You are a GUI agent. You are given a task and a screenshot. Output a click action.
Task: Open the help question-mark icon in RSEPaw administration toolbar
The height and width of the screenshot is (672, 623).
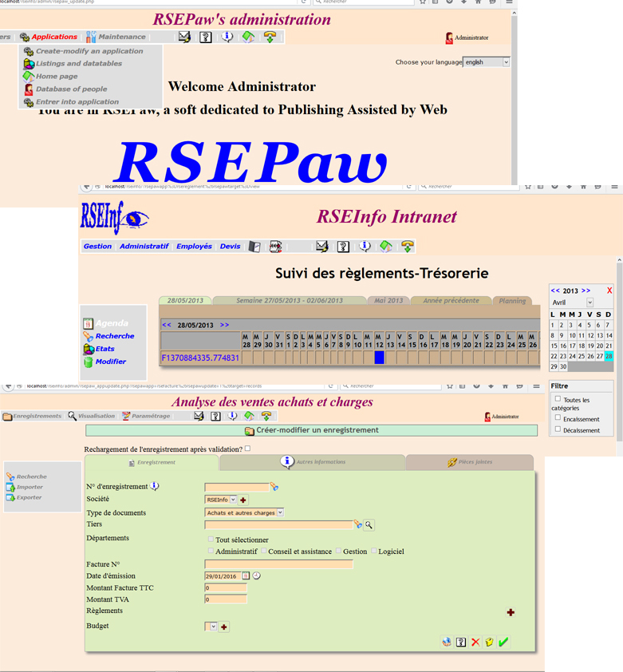(206, 38)
